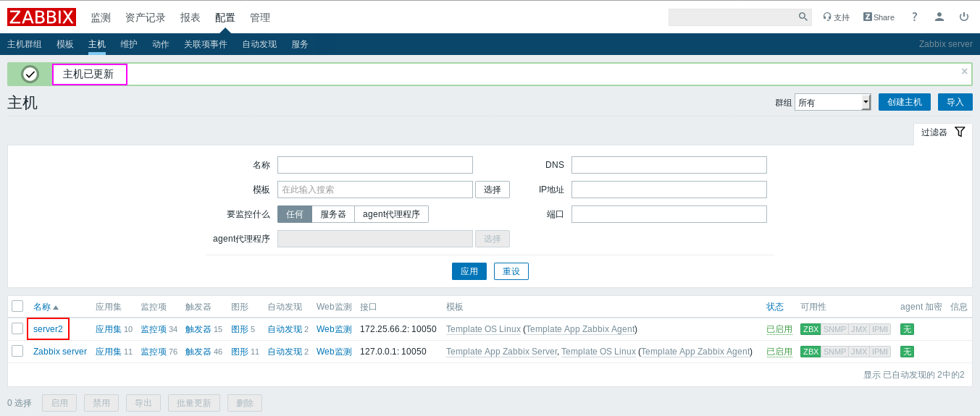This screenshot has height=416, width=980.
Task: Click the 创建主机 button
Action: pyautogui.click(x=905, y=102)
